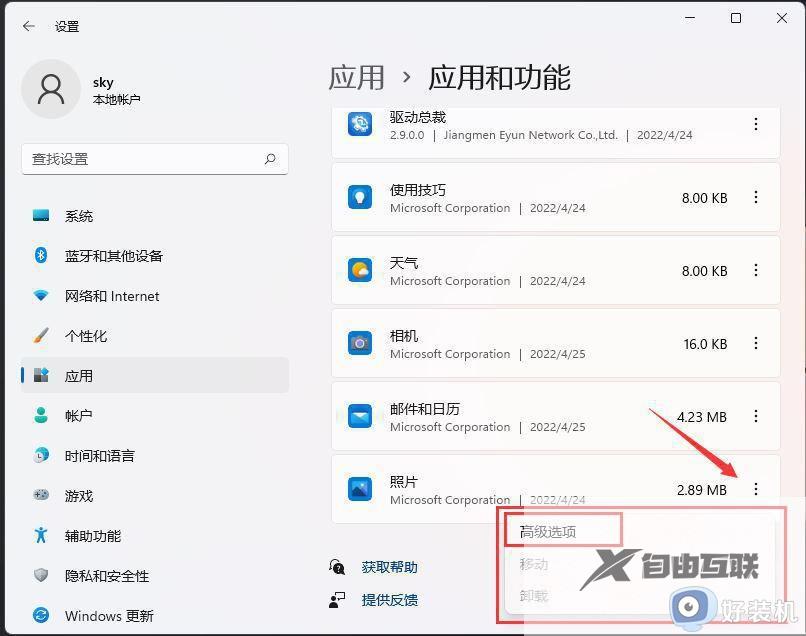Open 网络和 Internet via its globe icon
This screenshot has width=806, height=636.
[41, 295]
